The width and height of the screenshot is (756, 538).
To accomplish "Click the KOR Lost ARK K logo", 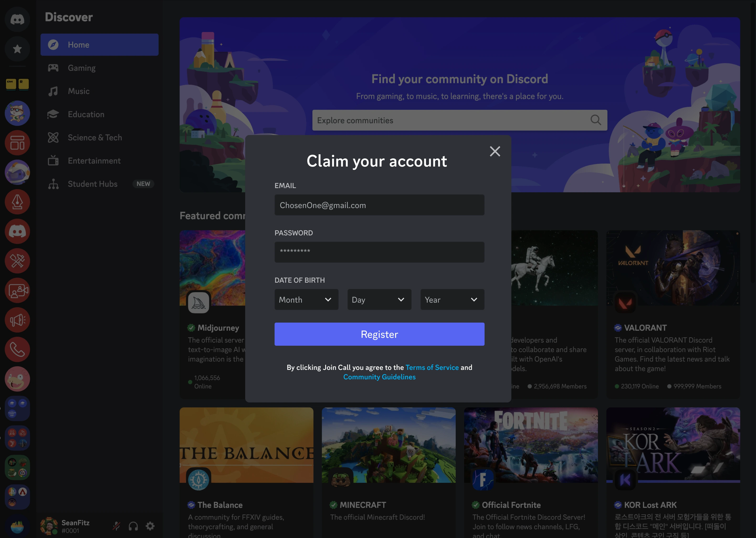I will click(x=625, y=479).
